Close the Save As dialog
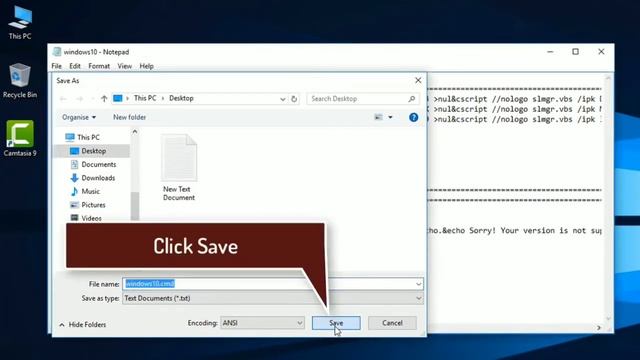This screenshot has width=640, height=360. (418, 80)
